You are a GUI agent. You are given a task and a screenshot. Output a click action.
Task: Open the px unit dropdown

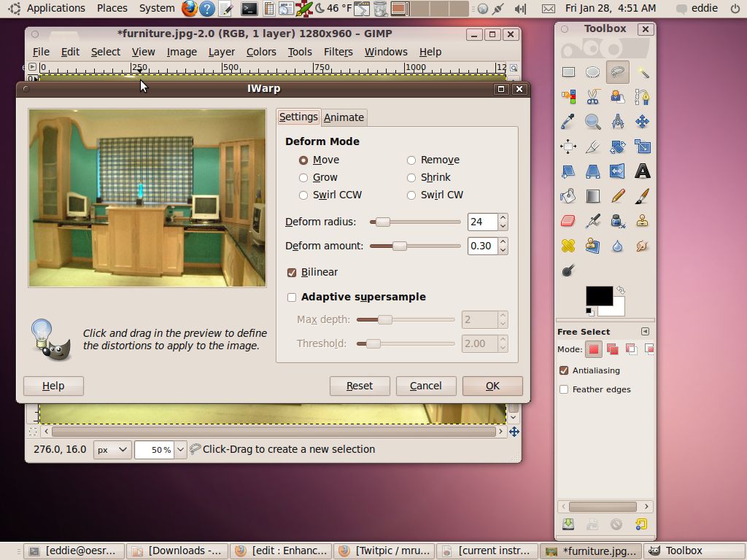112,449
